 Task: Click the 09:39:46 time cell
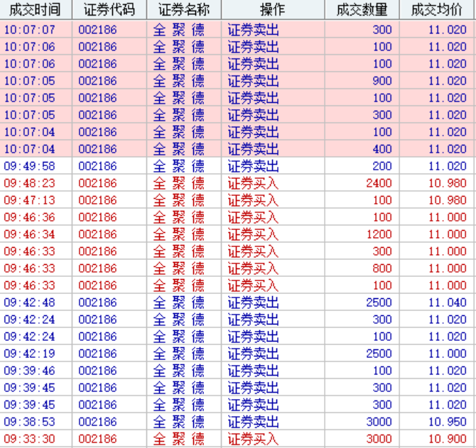coord(29,371)
